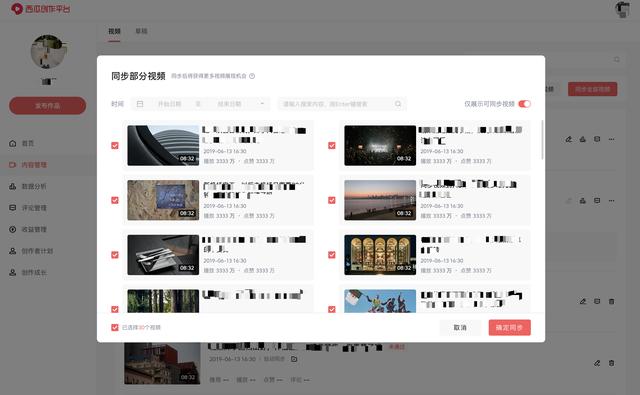Click the data analysis icon in the sidebar

[13, 186]
